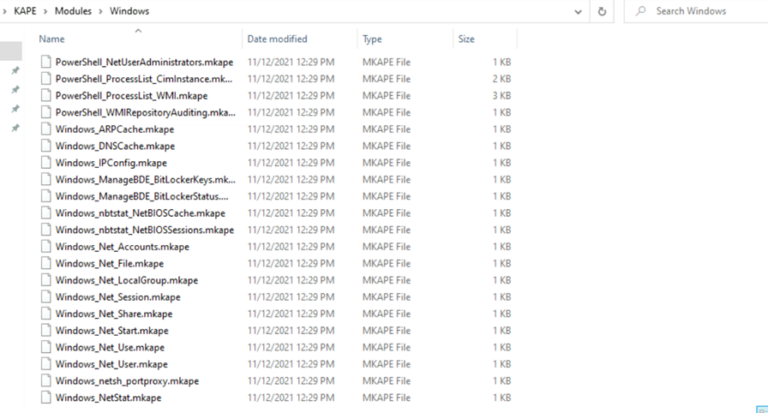This screenshot has height=413, width=768.
Task: Click file icon of Windows_netsh_portproxy.mkape
Action: pyautogui.click(x=46, y=381)
